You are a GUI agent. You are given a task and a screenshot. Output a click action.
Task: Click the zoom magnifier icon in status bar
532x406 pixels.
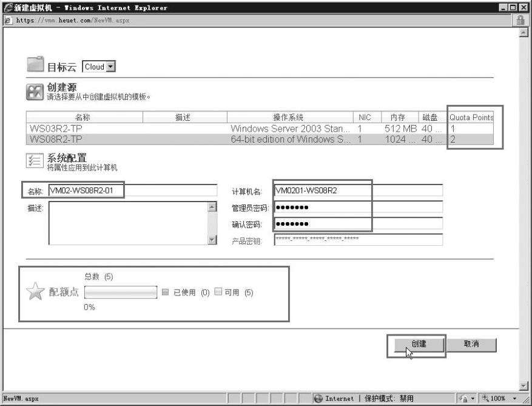(485, 398)
